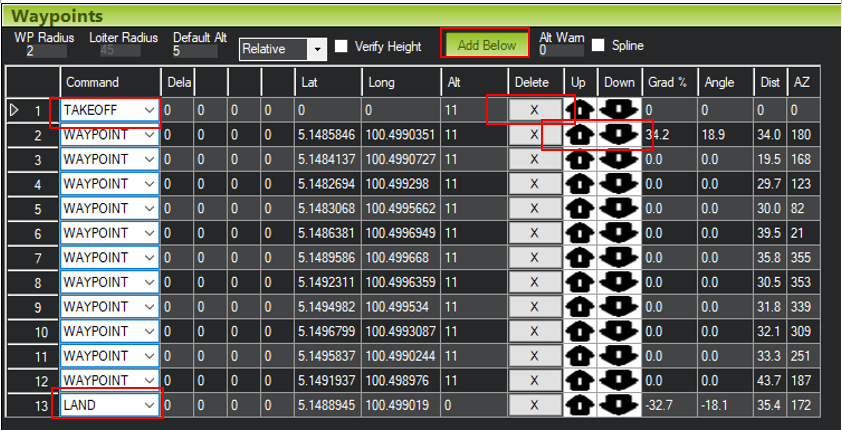Click the Down arrow in row 4
Image resolution: width=842 pixels, height=430 pixels.
click(x=619, y=184)
